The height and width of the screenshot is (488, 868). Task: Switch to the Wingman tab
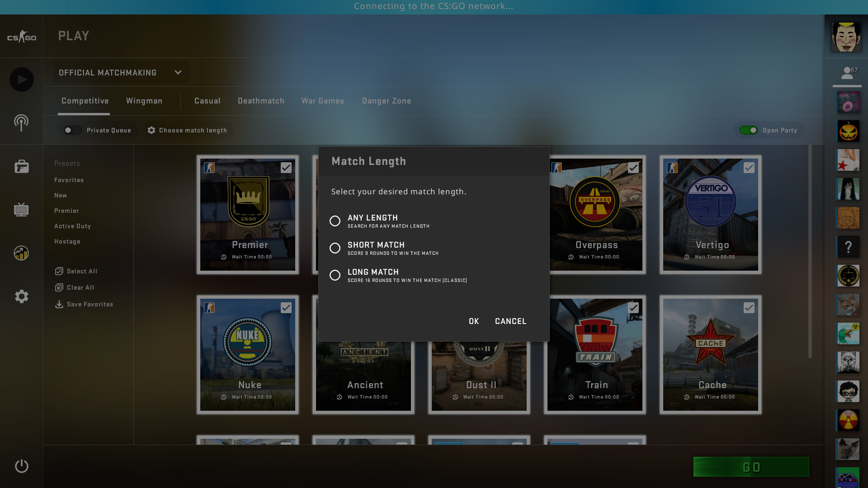(x=144, y=101)
